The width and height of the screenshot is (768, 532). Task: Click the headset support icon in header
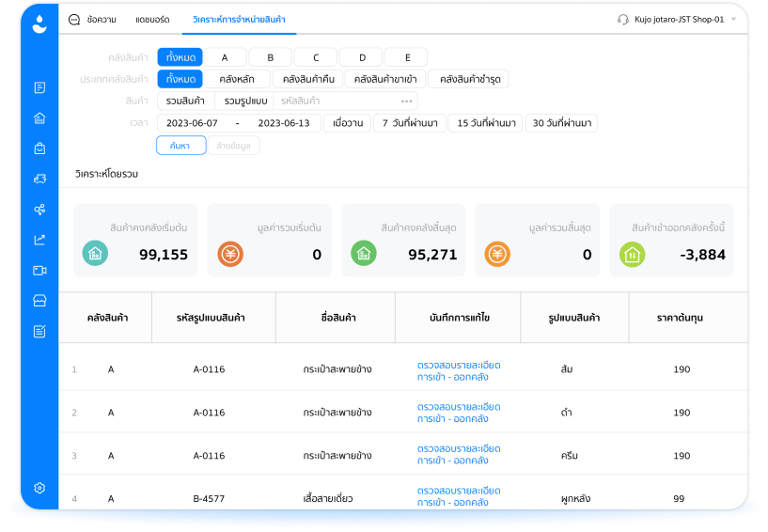[x=622, y=20]
